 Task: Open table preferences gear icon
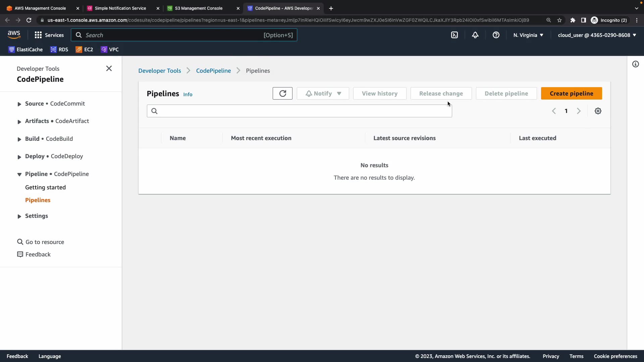(598, 111)
